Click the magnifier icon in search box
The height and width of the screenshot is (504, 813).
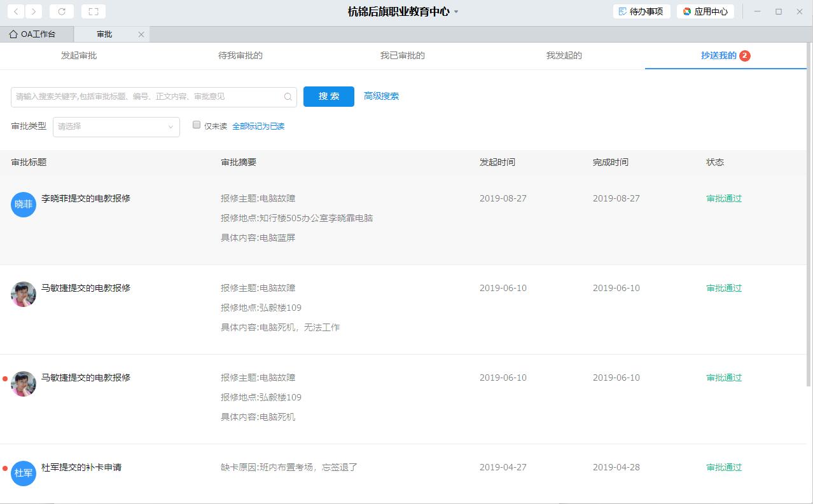click(288, 97)
